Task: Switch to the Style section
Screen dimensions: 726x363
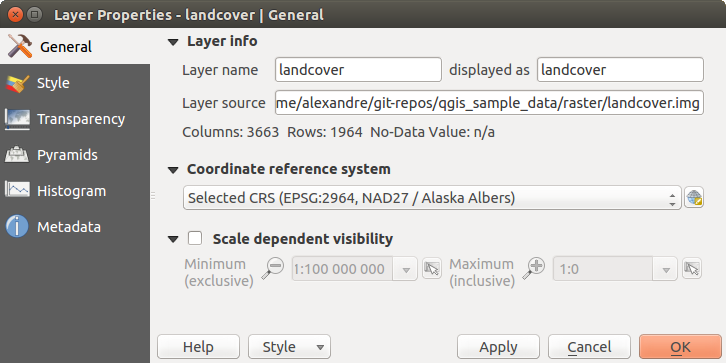Action: [x=75, y=83]
